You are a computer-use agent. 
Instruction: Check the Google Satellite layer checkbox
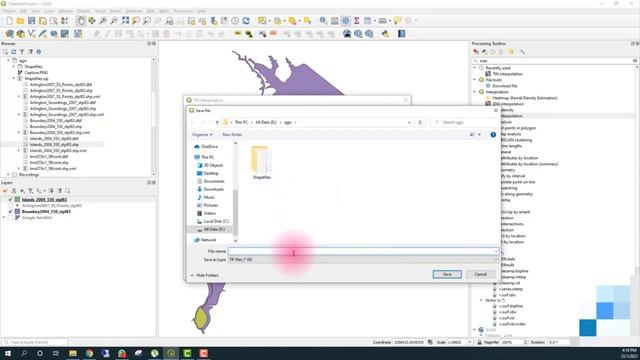pos(11,218)
